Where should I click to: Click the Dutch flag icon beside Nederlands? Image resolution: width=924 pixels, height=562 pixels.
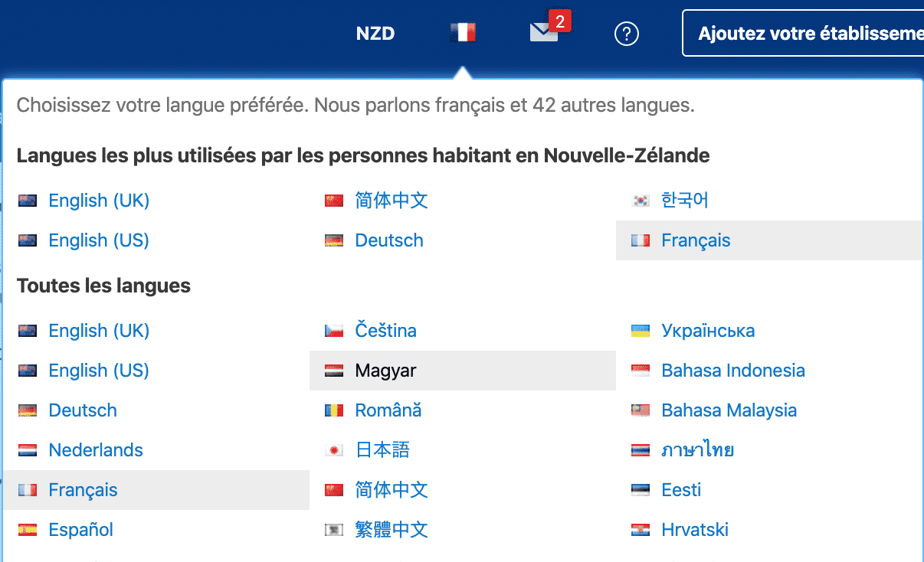tap(28, 450)
